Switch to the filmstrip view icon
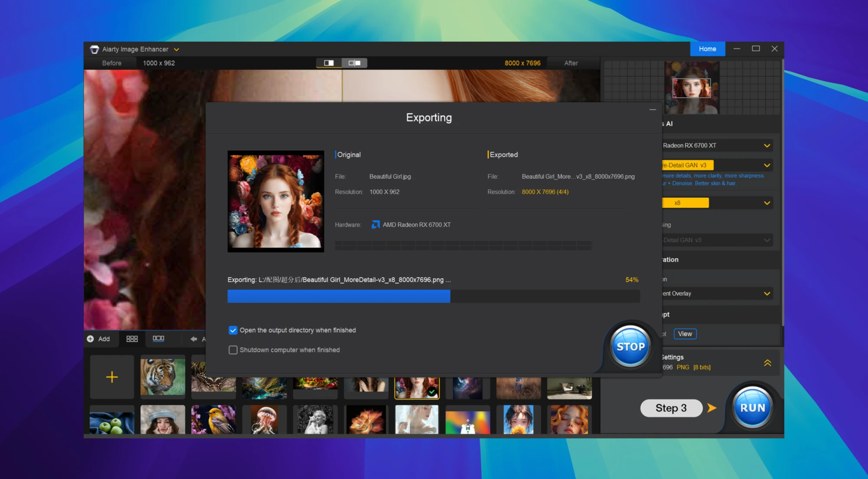 coord(159,338)
